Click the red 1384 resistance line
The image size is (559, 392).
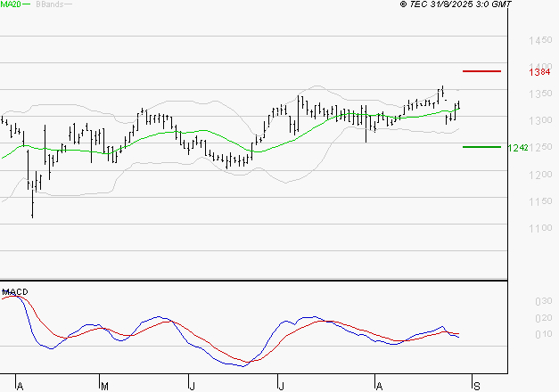481,71
